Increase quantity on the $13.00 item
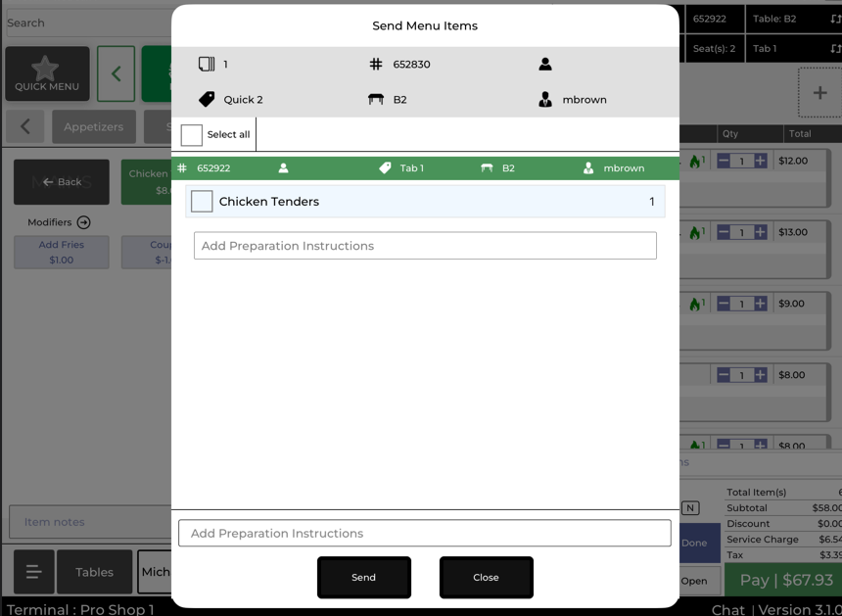842x616 pixels. (761, 232)
